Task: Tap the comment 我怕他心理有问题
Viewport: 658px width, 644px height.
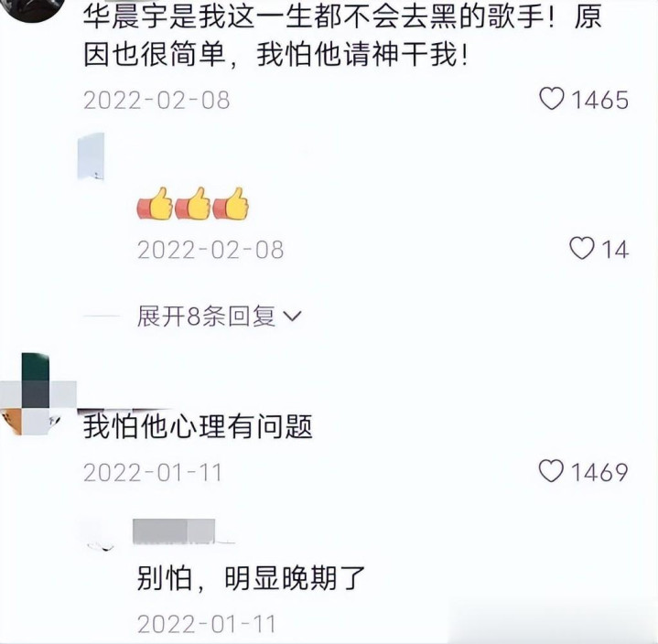Action: [x=198, y=426]
